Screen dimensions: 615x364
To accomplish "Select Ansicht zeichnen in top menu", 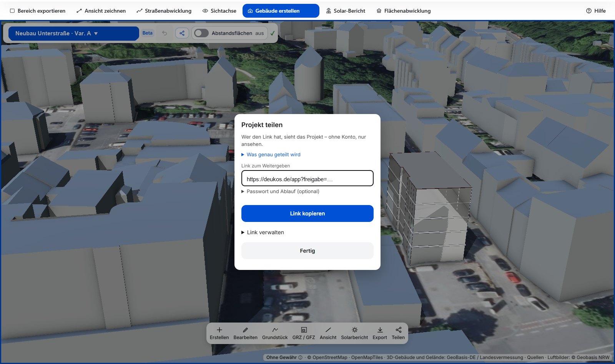I will pos(101,11).
